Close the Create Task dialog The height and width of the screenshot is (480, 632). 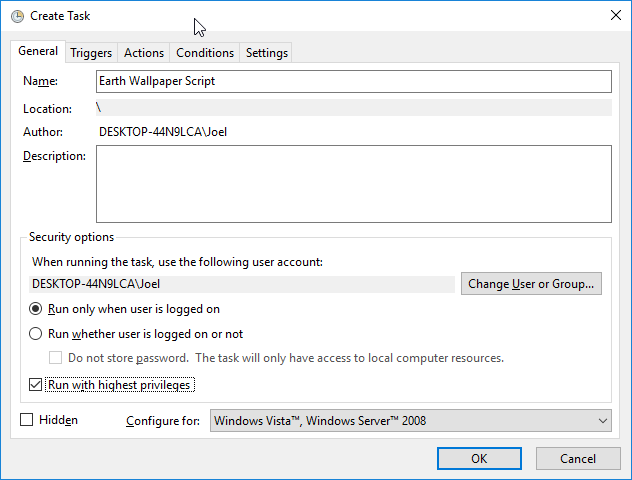pos(613,16)
